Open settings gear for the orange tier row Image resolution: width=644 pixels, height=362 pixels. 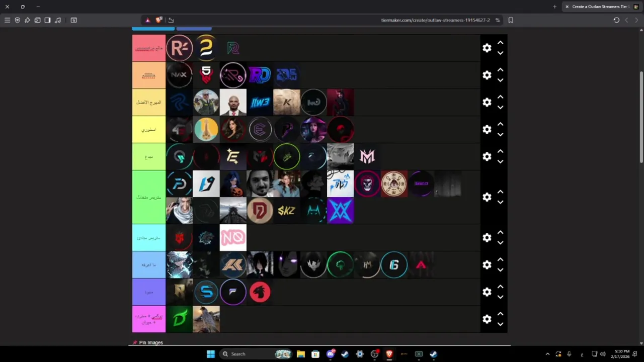point(487,75)
